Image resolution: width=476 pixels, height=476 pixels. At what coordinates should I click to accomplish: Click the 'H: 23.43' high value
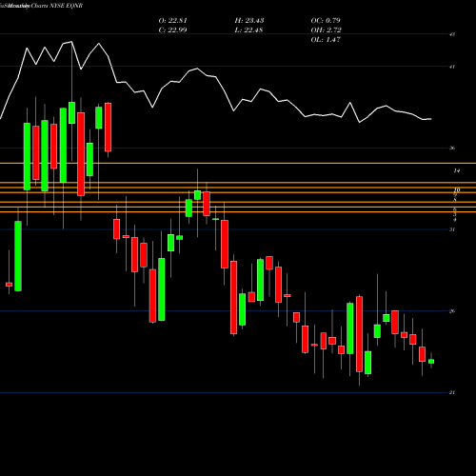click(249, 21)
